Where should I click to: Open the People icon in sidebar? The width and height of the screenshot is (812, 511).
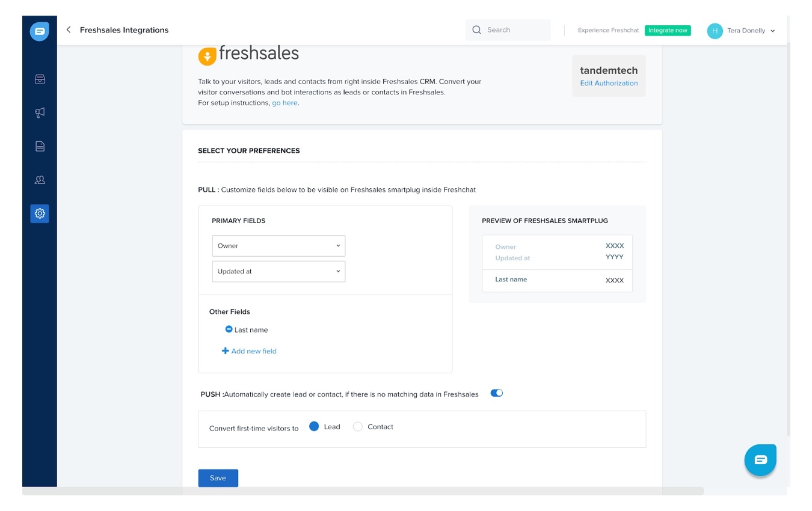tap(40, 180)
